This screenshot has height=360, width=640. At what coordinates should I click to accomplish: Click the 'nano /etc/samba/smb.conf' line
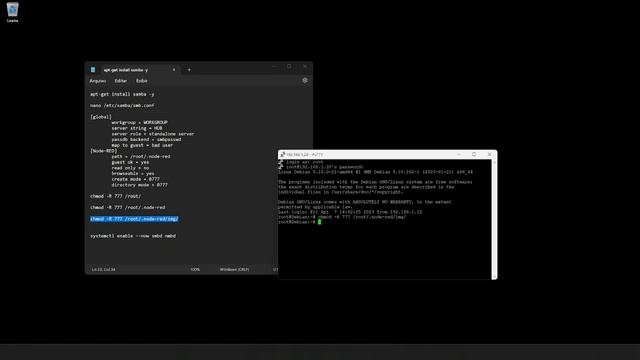point(122,105)
